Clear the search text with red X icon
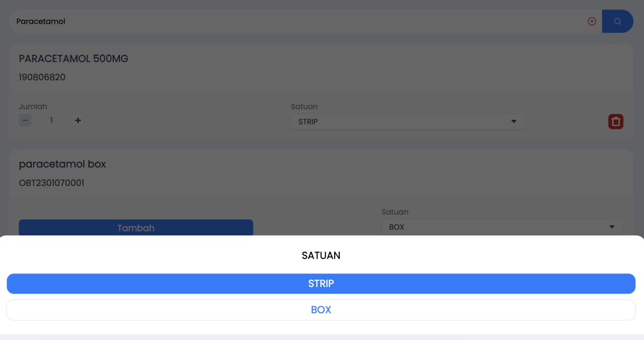Image resolution: width=644 pixels, height=340 pixels. [x=592, y=21]
